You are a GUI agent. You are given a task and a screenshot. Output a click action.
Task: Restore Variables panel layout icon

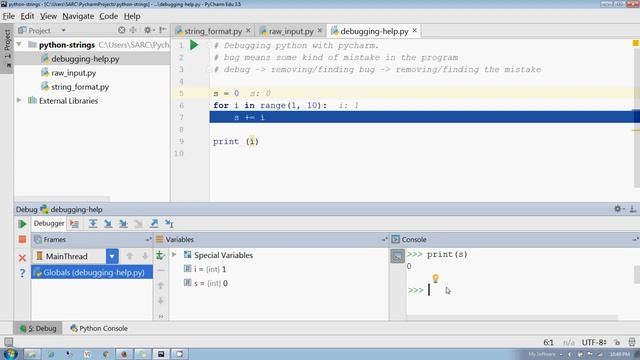coord(384,240)
